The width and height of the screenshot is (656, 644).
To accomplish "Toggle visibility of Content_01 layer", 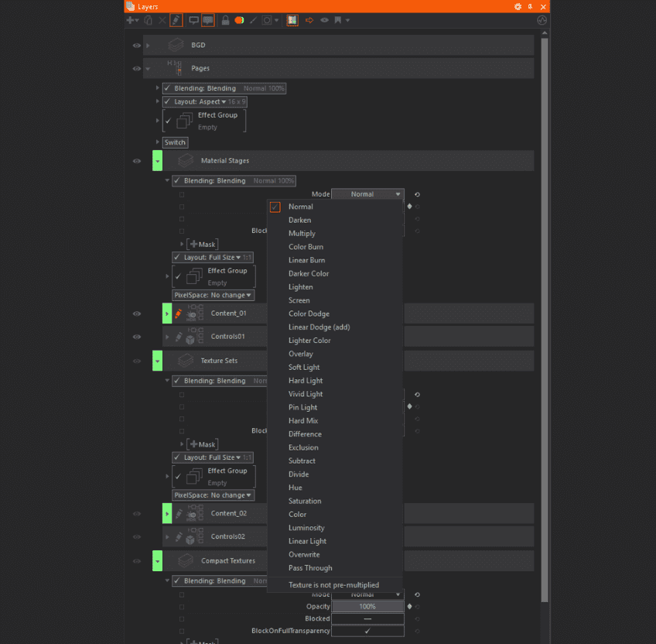I will [x=137, y=313].
